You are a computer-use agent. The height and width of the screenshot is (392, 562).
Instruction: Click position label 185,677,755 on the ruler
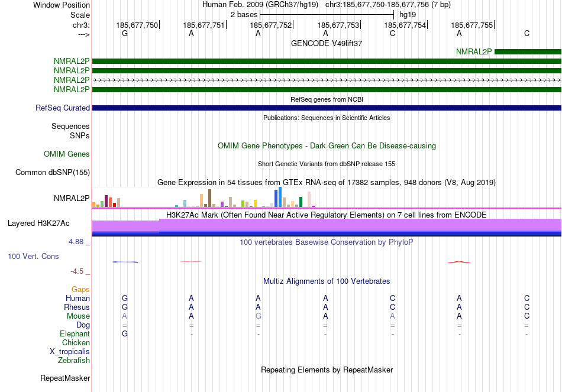[471, 25]
